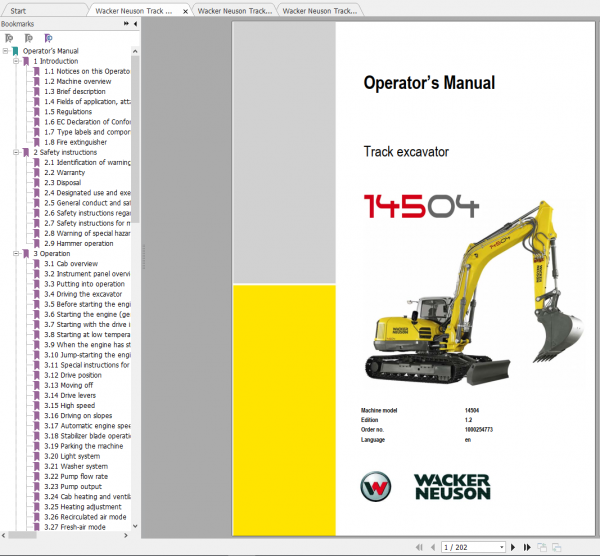
Task: Open bookmark 1.3 Brief description
Action: pos(75,91)
